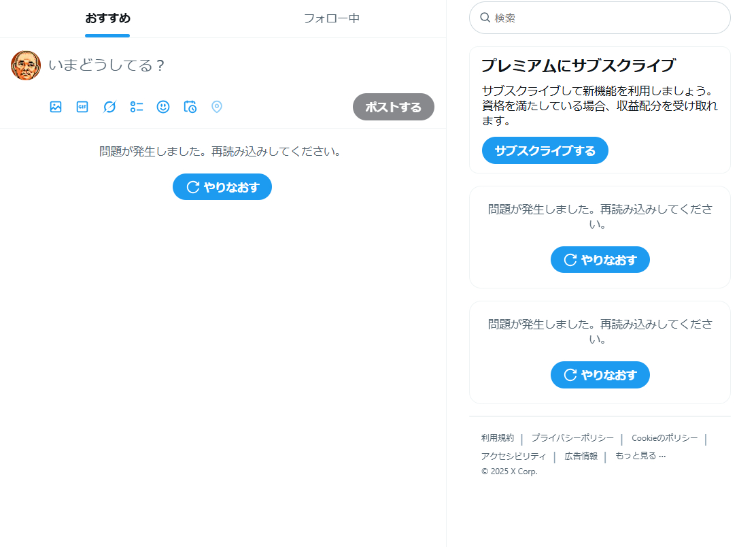Click the profile avatar beside the composer
756x547 pixels.
pos(26,65)
